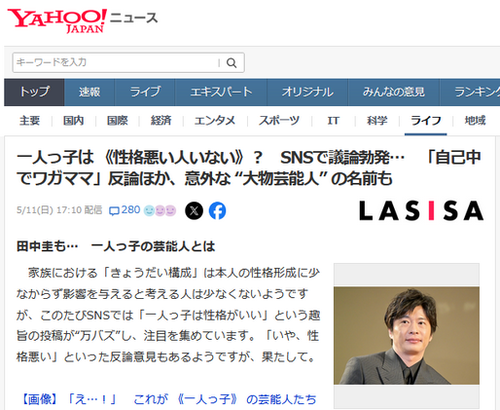Go to the エキスパート tab
The width and height of the screenshot is (500, 410).
pyautogui.click(x=221, y=92)
